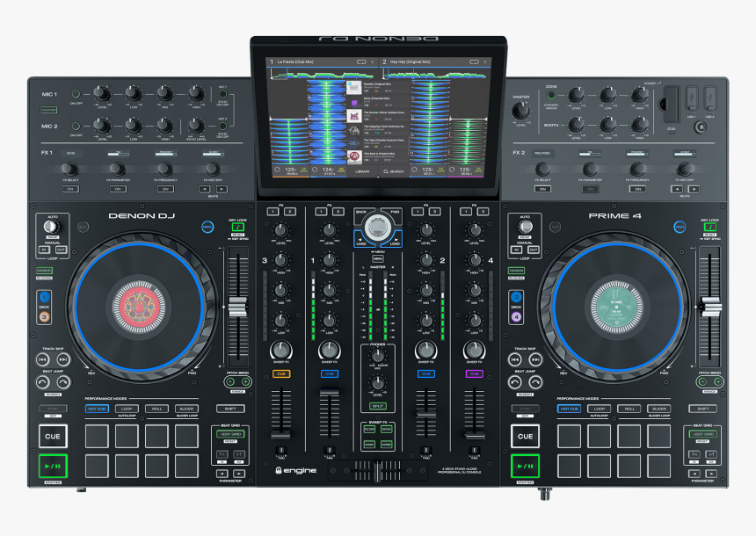Viewport: 756px width, 536px height.
Task: Hit the right deck play/pause button
Action: (525, 466)
